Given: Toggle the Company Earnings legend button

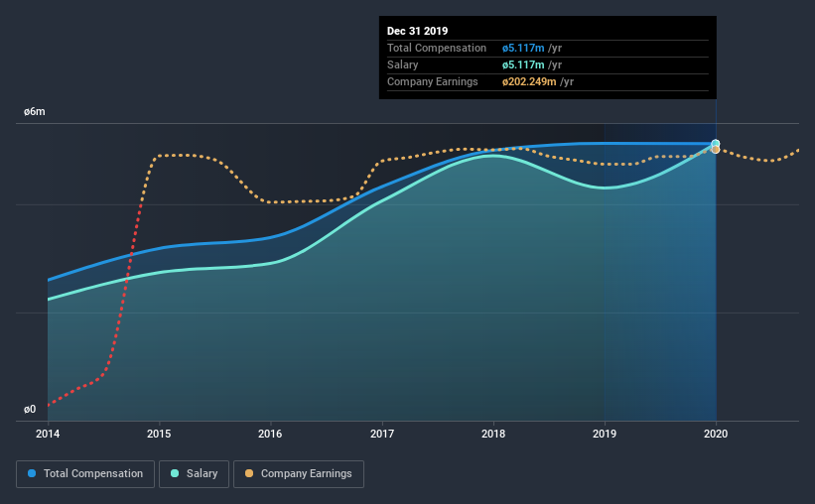Looking at the screenshot, I should [x=299, y=474].
